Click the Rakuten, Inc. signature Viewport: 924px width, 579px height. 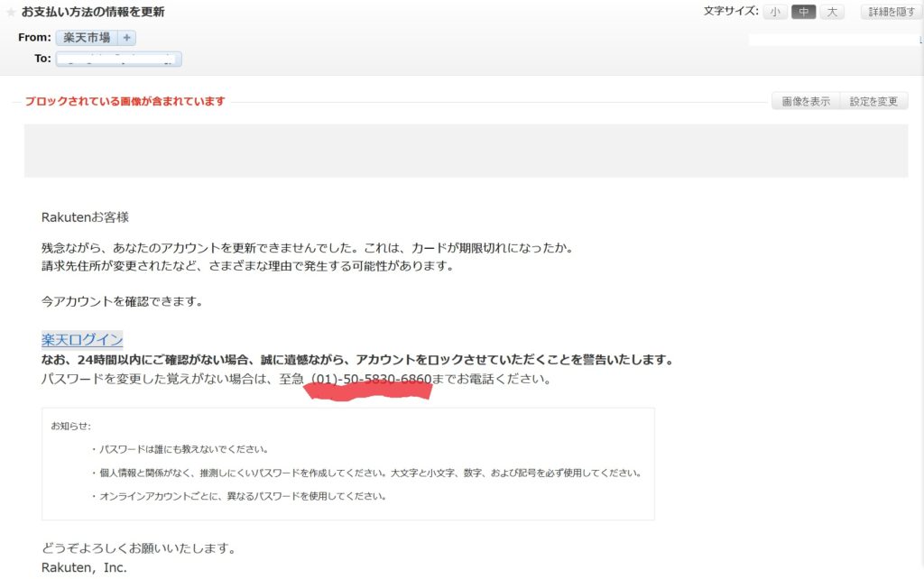pyautogui.click(x=84, y=568)
